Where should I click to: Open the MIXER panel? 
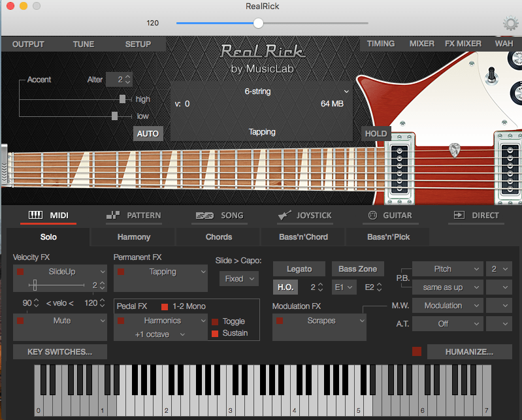(x=422, y=44)
